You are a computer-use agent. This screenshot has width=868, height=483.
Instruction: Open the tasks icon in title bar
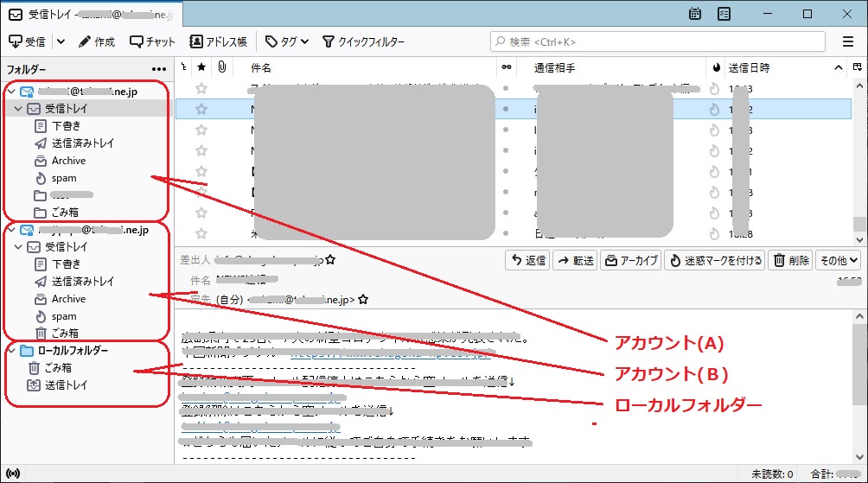(724, 14)
